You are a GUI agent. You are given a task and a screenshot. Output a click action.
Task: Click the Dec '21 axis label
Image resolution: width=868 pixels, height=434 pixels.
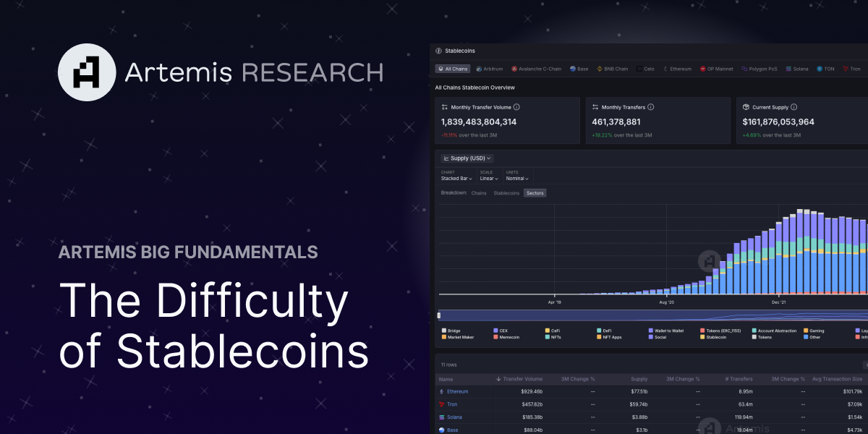point(778,302)
